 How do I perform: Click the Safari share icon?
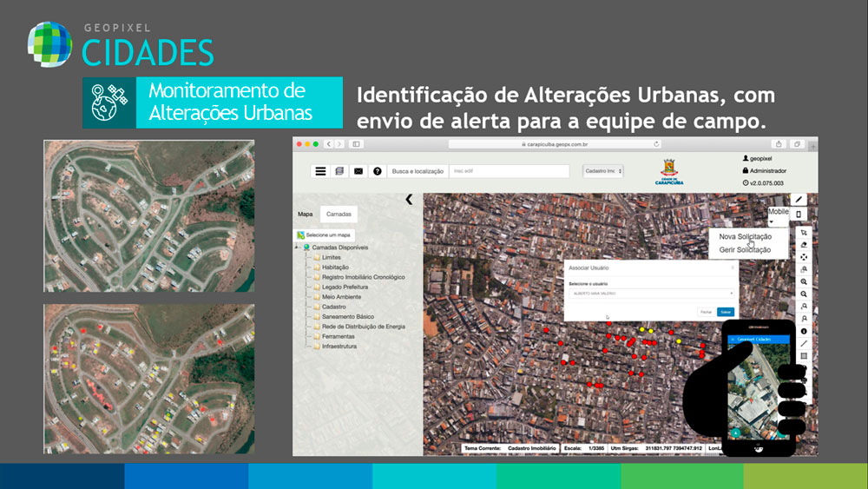pyautogui.click(x=779, y=144)
